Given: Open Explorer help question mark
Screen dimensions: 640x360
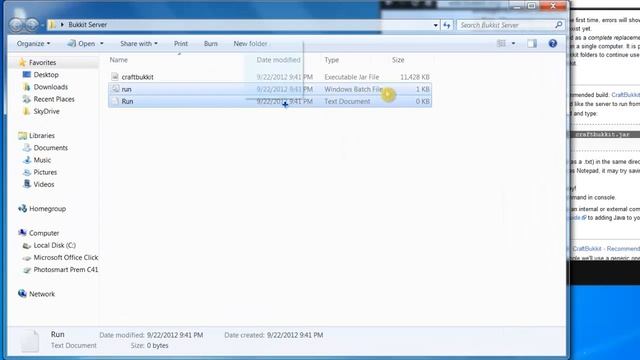Looking at the screenshot, I should pos(553,43).
